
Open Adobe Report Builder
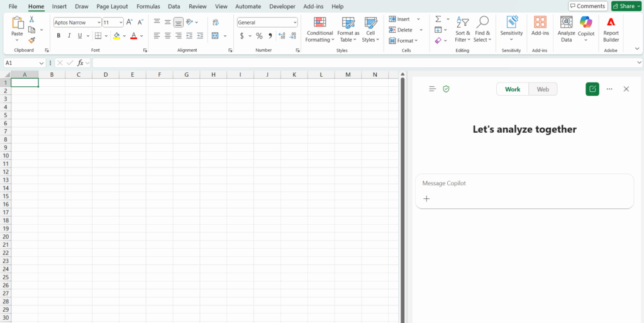[x=611, y=30]
